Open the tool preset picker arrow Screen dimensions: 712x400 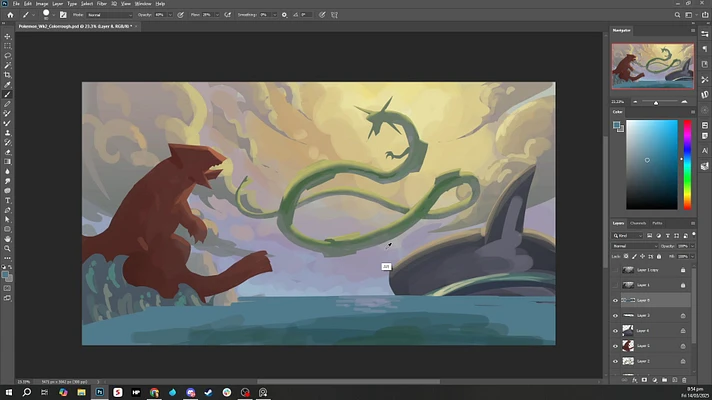[x=33, y=15]
